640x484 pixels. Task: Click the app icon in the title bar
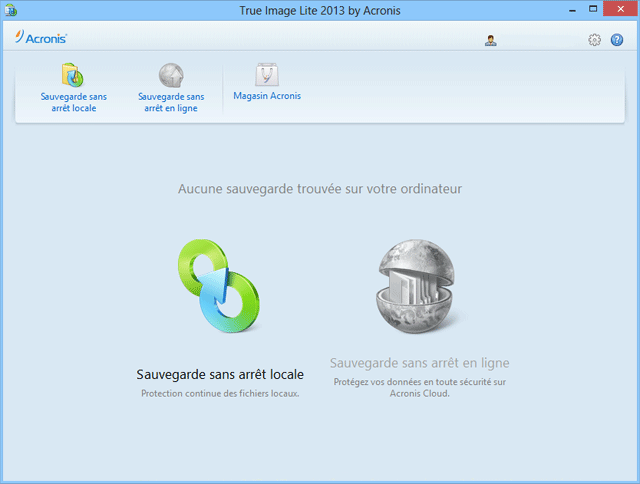[x=11, y=10]
